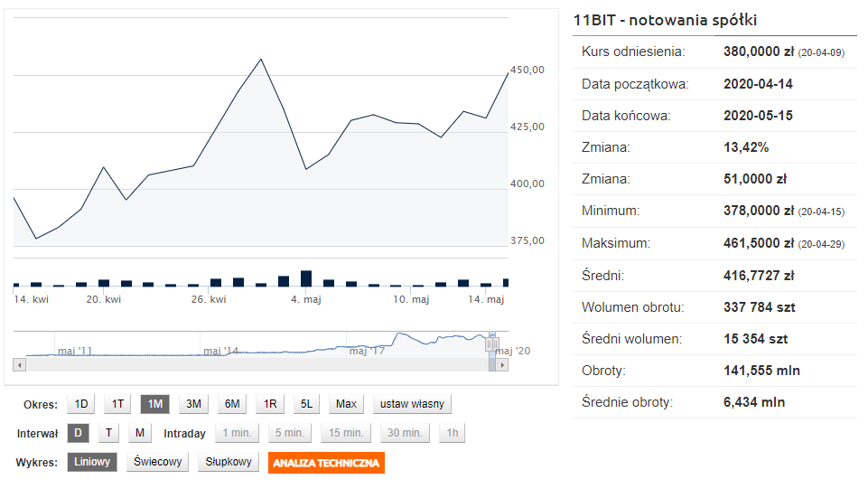Select the 6M period button
The height and width of the screenshot is (489, 868).
click(232, 404)
